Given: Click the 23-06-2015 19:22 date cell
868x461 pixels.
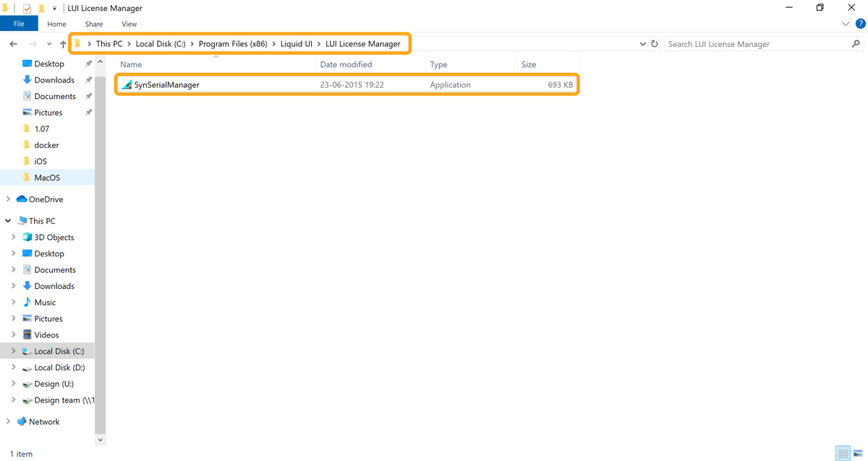Looking at the screenshot, I should 352,85.
